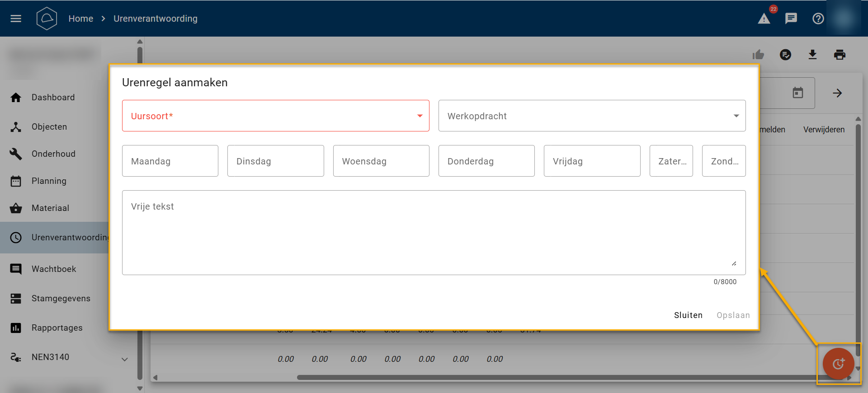Open the hamburger navigation menu
This screenshot has width=868, height=393.
(x=16, y=19)
